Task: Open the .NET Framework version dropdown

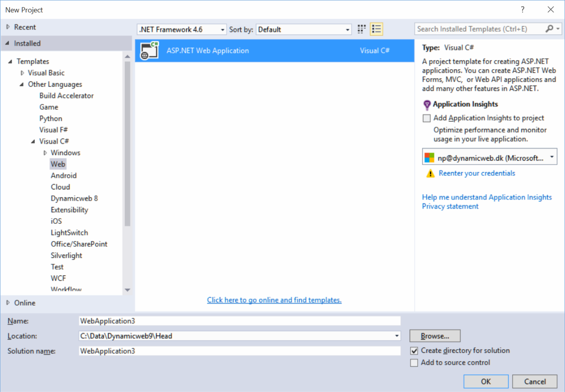Action: [x=181, y=30]
